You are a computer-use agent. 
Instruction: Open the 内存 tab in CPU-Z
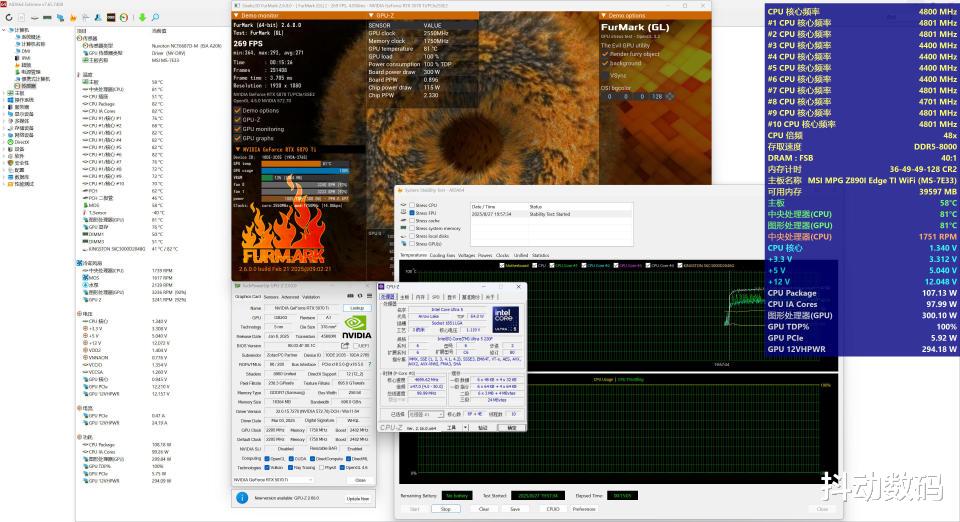click(x=420, y=297)
